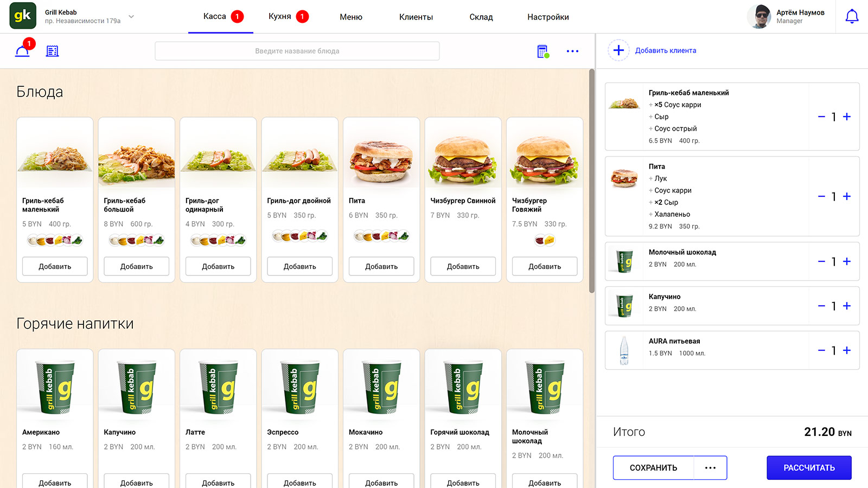Open the Склад tab
Screen dimensions: 868x488
click(481, 17)
